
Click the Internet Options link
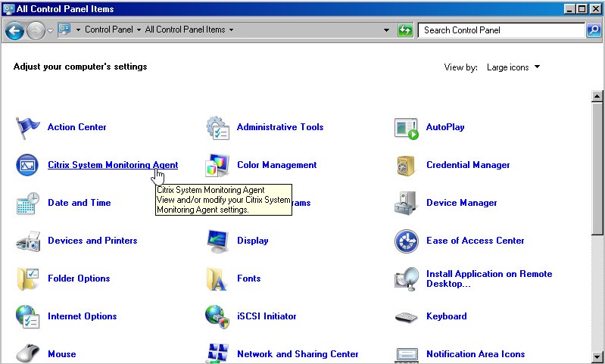click(82, 316)
